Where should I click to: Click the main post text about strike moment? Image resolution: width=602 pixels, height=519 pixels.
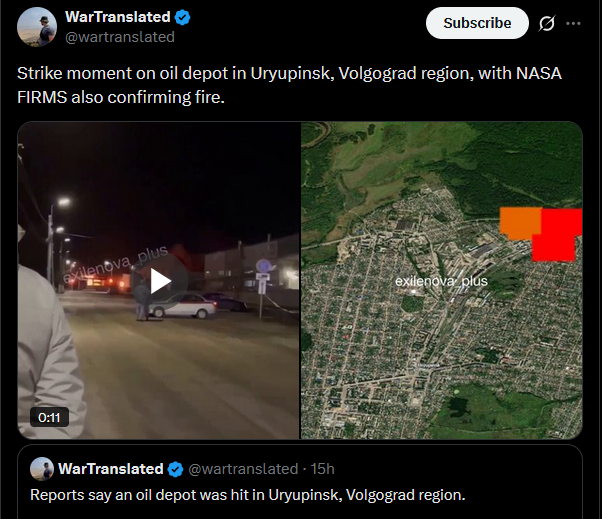pos(289,85)
